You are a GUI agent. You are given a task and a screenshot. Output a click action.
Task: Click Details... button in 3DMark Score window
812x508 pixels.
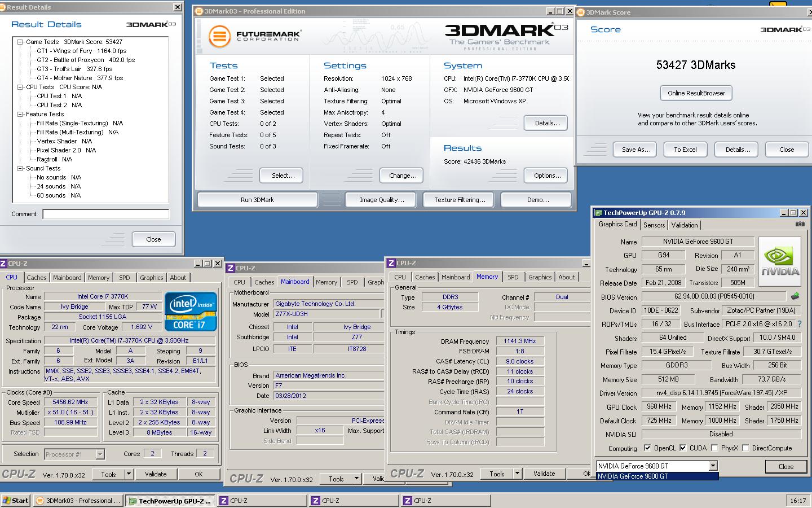[x=738, y=150]
